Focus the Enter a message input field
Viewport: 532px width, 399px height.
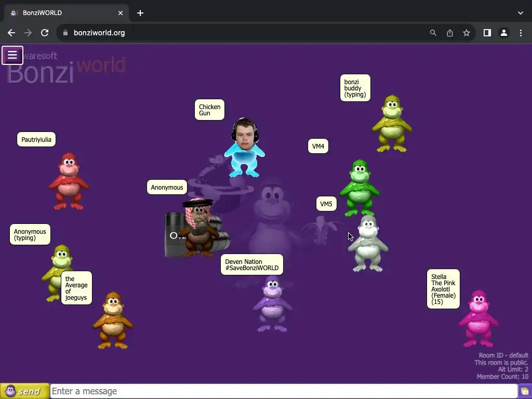pyautogui.click(x=284, y=391)
